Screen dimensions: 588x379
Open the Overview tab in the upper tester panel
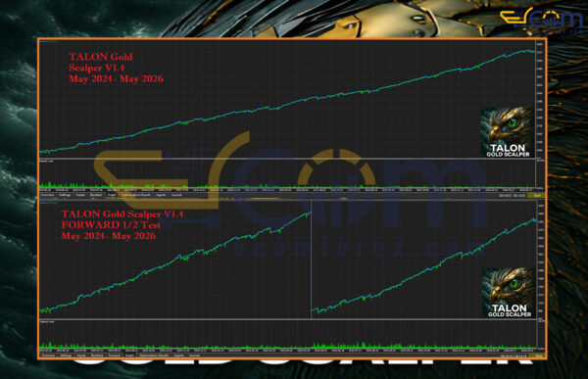[47, 195]
